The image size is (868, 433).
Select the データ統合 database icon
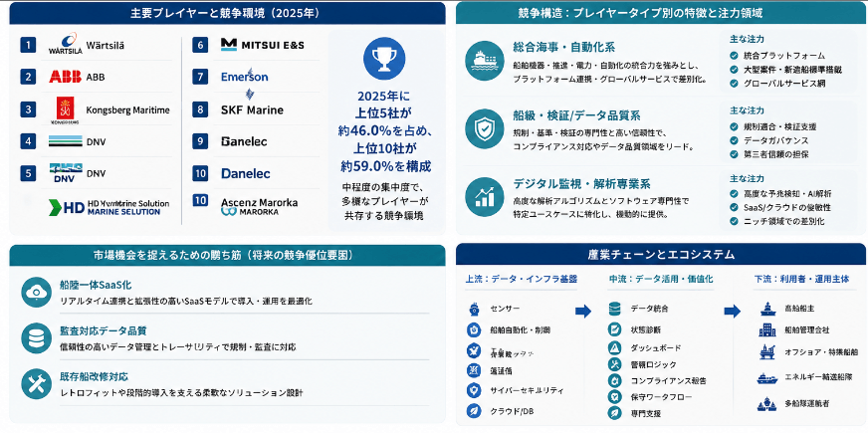[614, 309]
